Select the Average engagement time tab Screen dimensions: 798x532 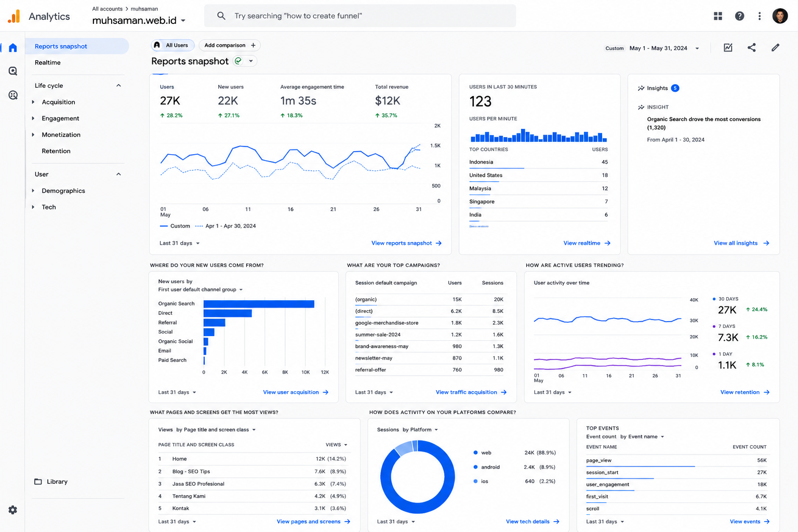pos(312,101)
